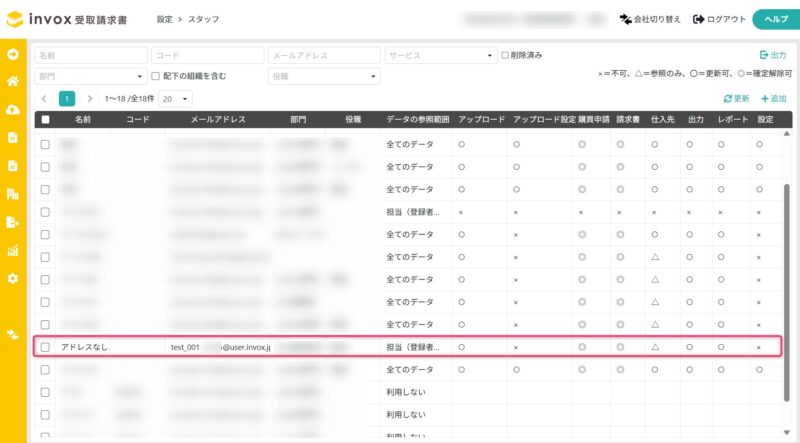Open the gear settings icon in the sidebar

(13, 278)
